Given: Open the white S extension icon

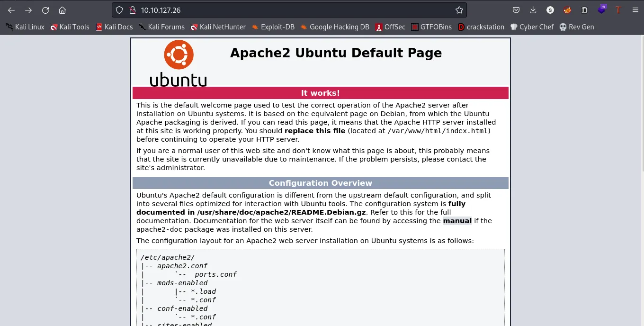Looking at the screenshot, I should [550, 10].
